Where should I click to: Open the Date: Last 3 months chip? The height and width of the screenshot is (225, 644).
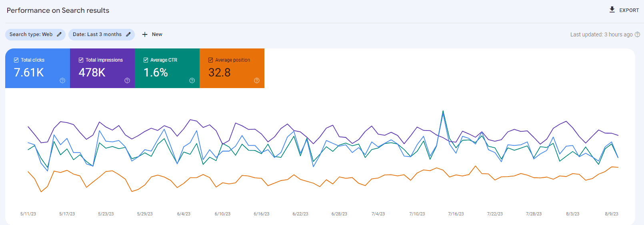tap(97, 34)
